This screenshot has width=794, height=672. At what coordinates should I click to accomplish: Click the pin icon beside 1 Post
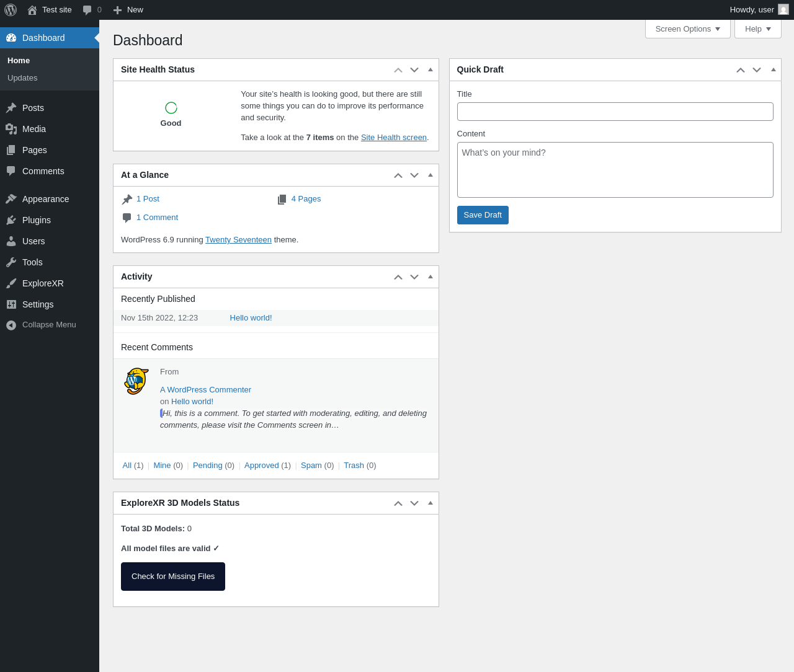127,199
